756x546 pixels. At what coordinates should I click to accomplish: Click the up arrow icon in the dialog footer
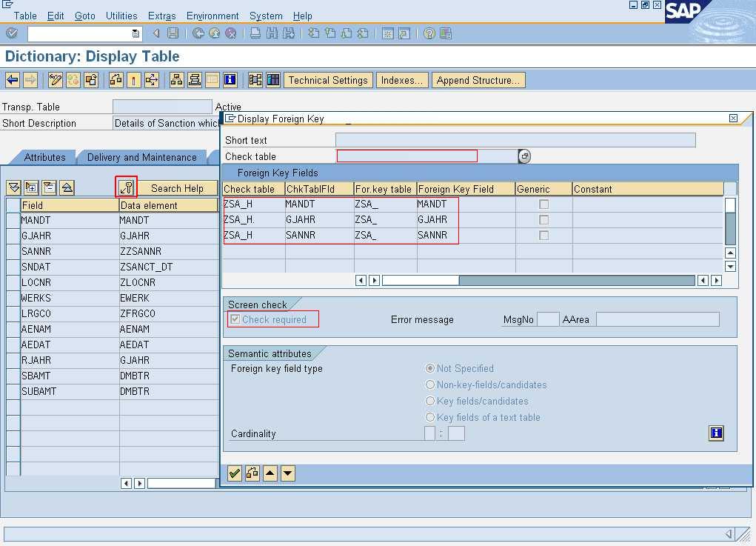(x=270, y=473)
